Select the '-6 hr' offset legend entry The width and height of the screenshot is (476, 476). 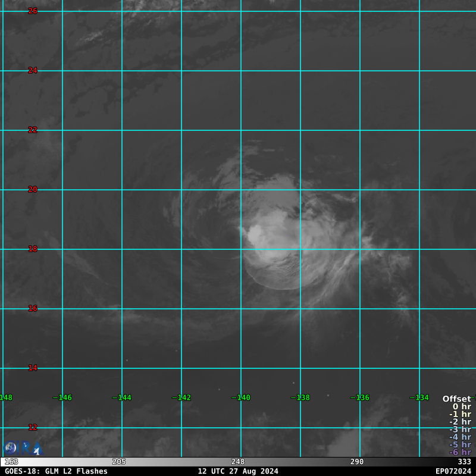pos(459,452)
